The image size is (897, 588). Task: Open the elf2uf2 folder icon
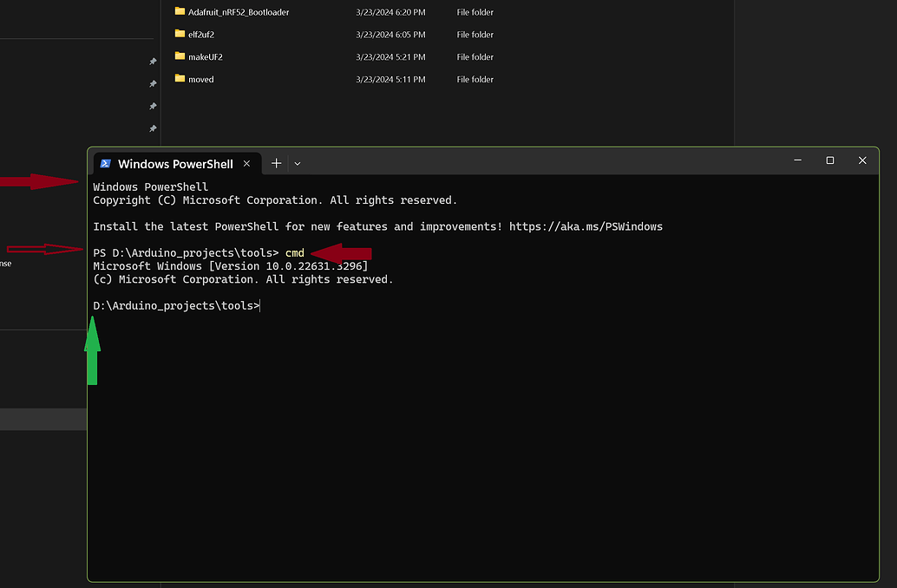point(178,35)
